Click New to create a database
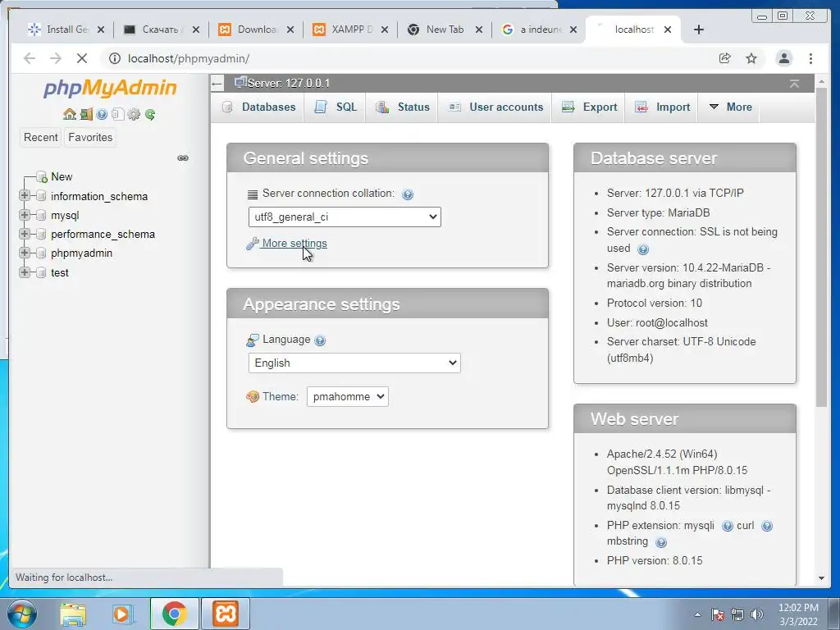Image resolution: width=840 pixels, height=630 pixels. pyautogui.click(x=62, y=177)
